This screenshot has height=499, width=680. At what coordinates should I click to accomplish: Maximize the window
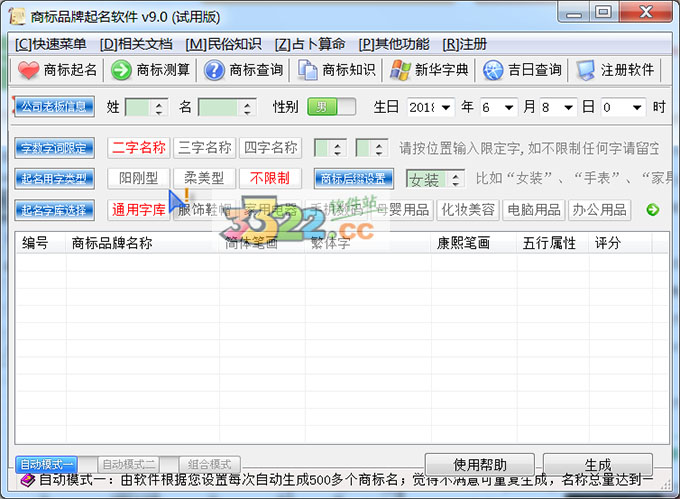point(603,12)
